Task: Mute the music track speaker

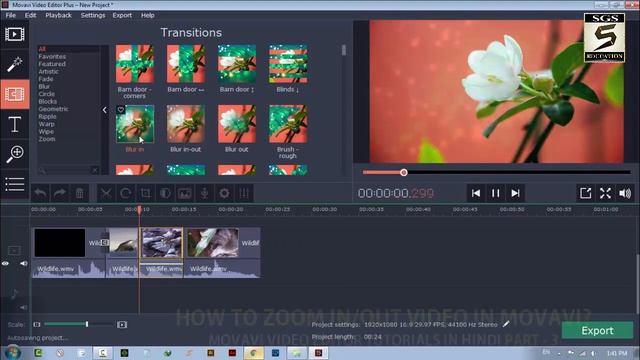Action: [24, 307]
